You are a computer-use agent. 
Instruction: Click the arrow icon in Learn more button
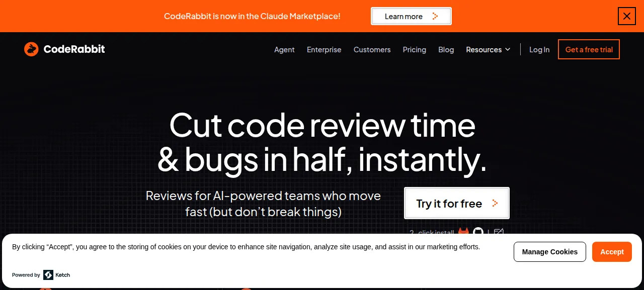click(435, 16)
